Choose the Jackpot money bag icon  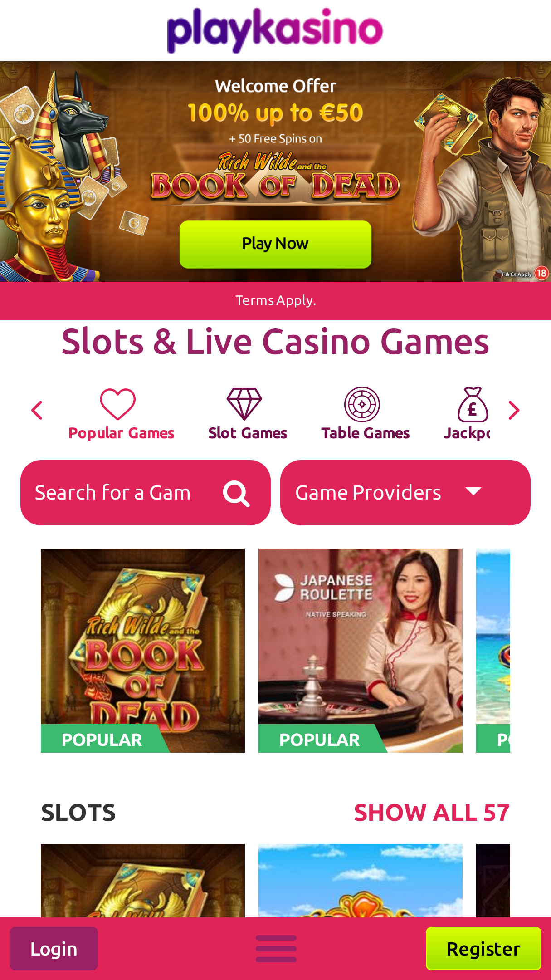pos(473,404)
